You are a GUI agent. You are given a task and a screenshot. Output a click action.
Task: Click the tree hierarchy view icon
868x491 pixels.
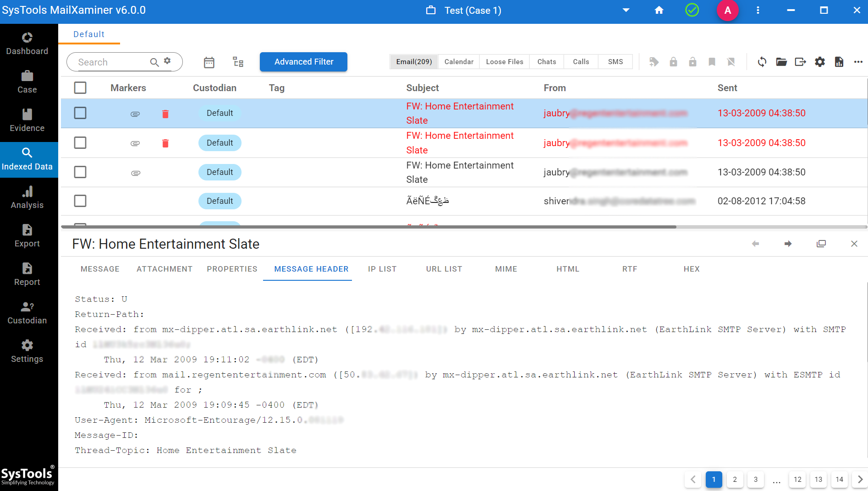coord(238,62)
